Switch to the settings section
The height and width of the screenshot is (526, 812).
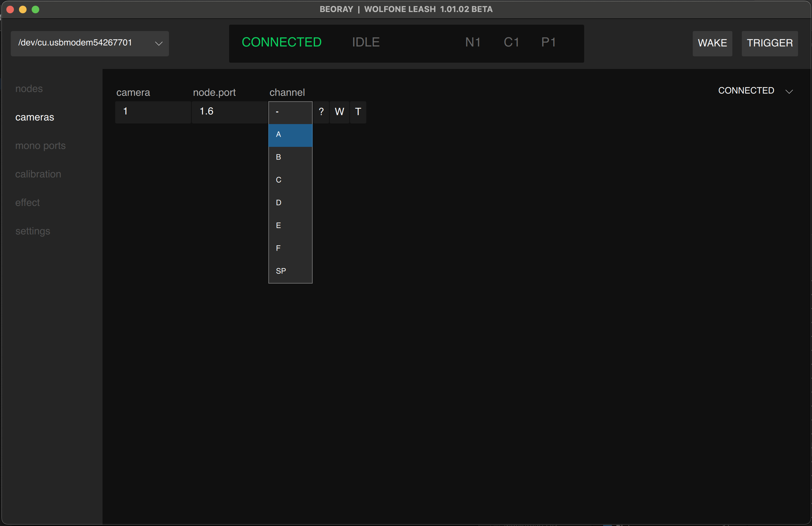(33, 231)
